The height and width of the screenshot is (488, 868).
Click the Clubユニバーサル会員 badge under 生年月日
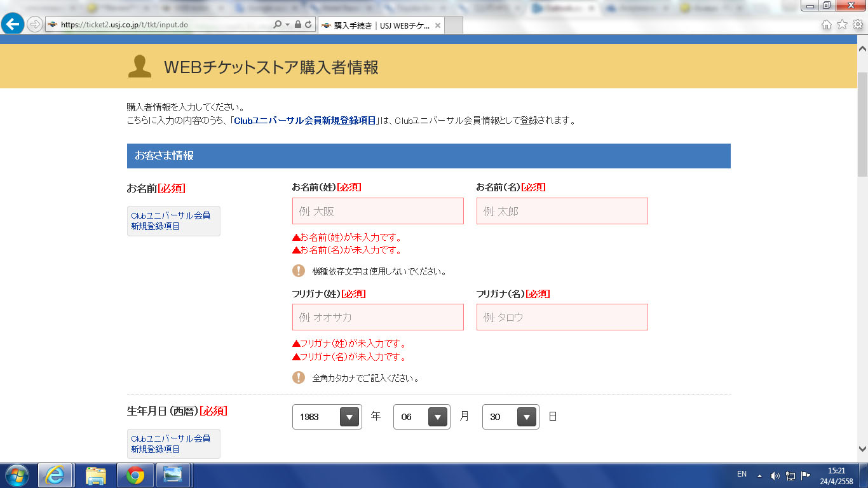pos(173,444)
